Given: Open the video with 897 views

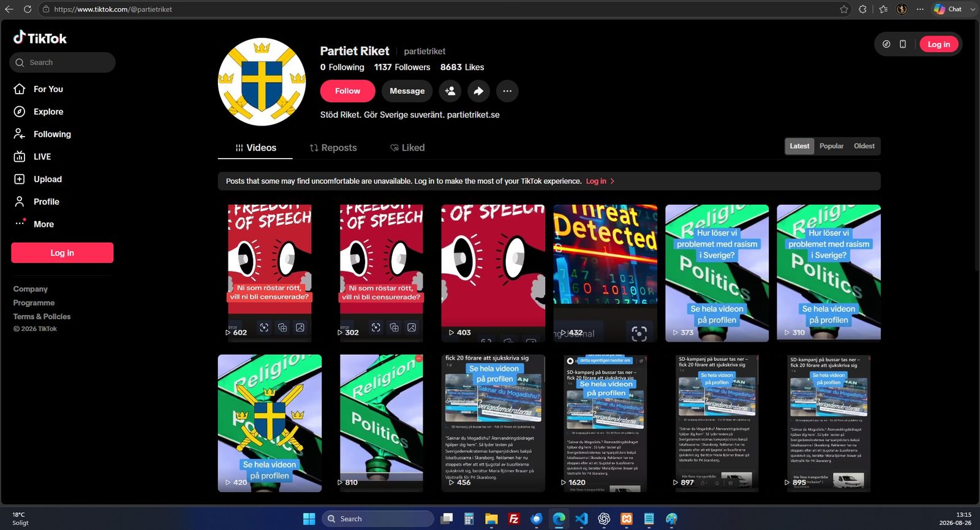Looking at the screenshot, I should [717, 423].
